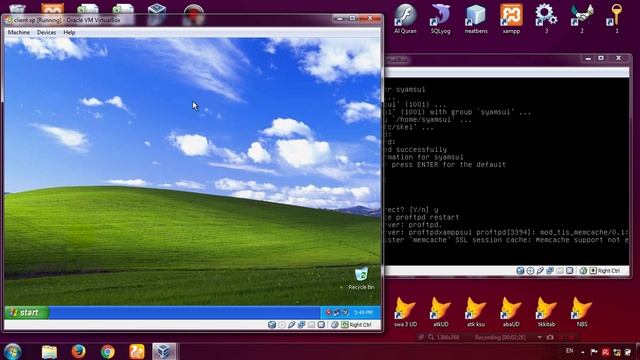Click the Windows XP desktop wallpaper area

coord(192,171)
